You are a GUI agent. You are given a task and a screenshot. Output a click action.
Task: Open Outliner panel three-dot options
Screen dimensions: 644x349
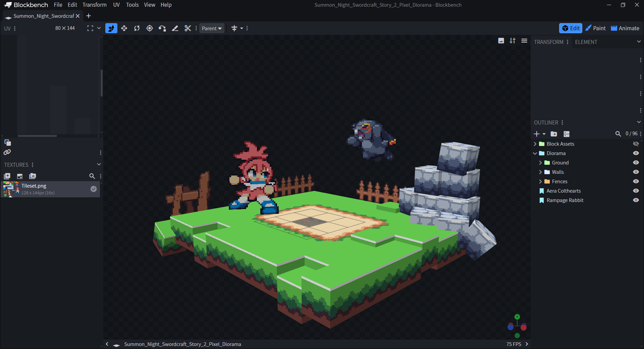562,122
